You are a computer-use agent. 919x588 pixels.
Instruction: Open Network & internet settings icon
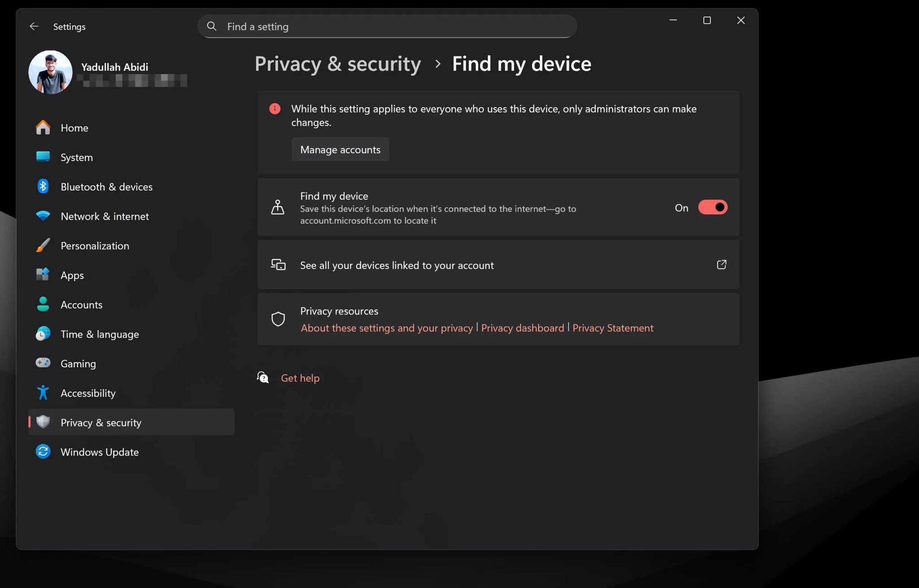pos(43,216)
